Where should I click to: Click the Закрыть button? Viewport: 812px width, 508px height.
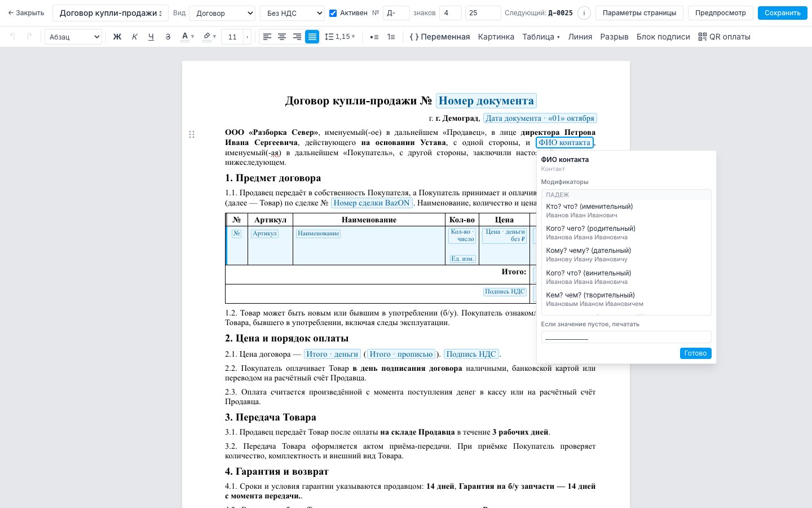(26, 13)
